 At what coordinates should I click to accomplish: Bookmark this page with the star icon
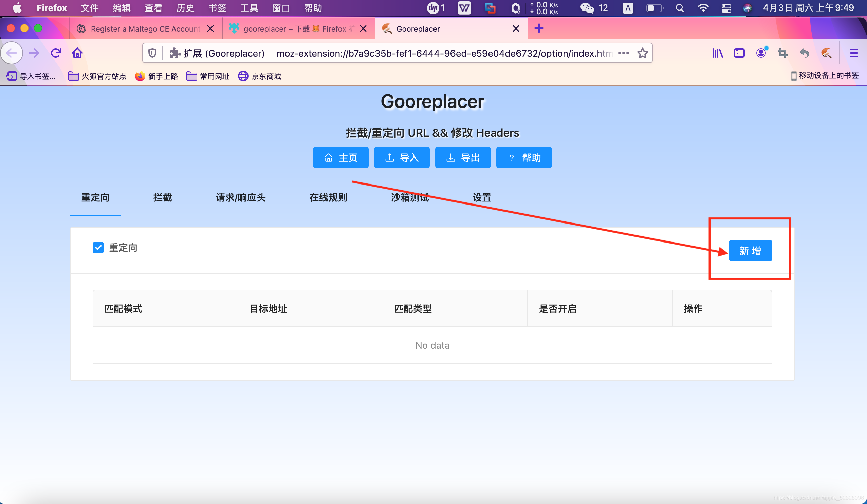click(642, 53)
